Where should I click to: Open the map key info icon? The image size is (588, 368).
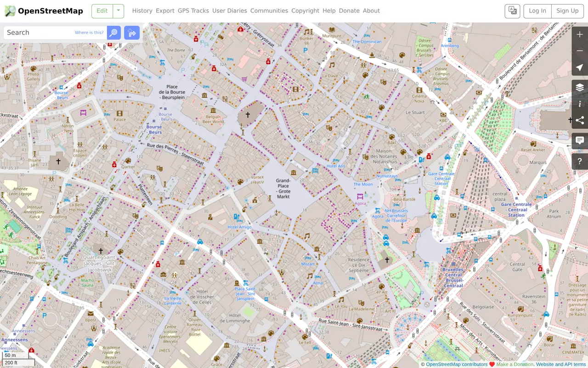tap(580, 104)
